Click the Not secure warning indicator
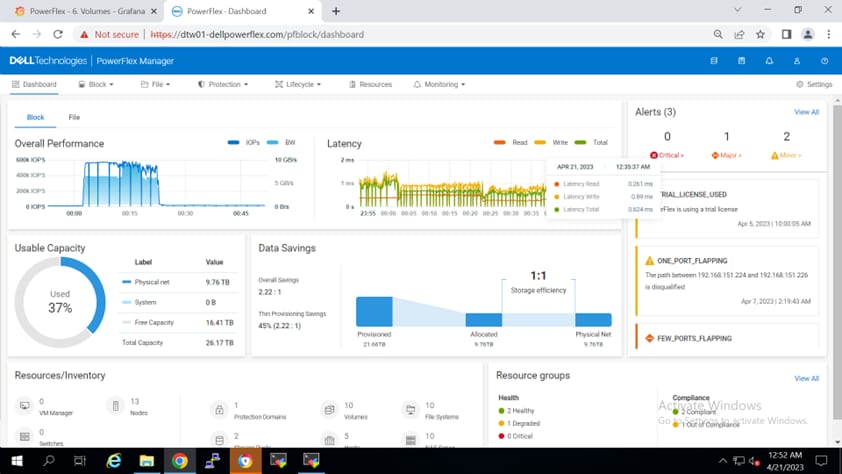Viewport: 842px width, 474px height. (x=110, y=34)
